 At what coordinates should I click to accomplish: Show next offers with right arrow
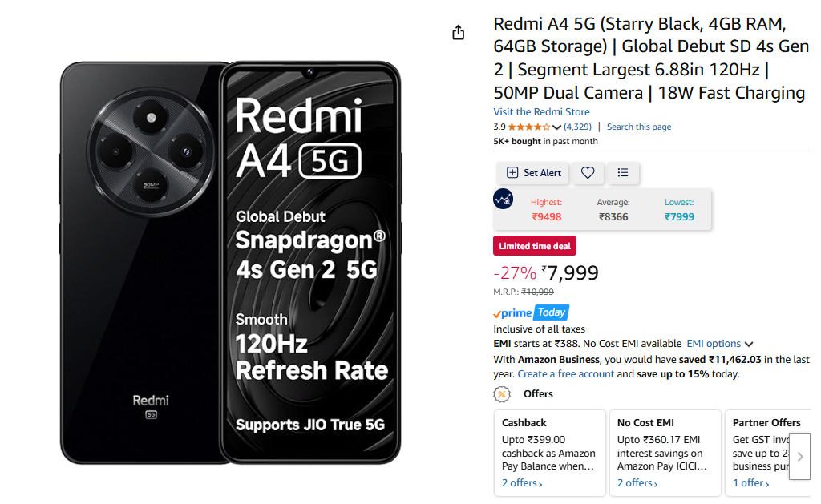coord(800,457)
